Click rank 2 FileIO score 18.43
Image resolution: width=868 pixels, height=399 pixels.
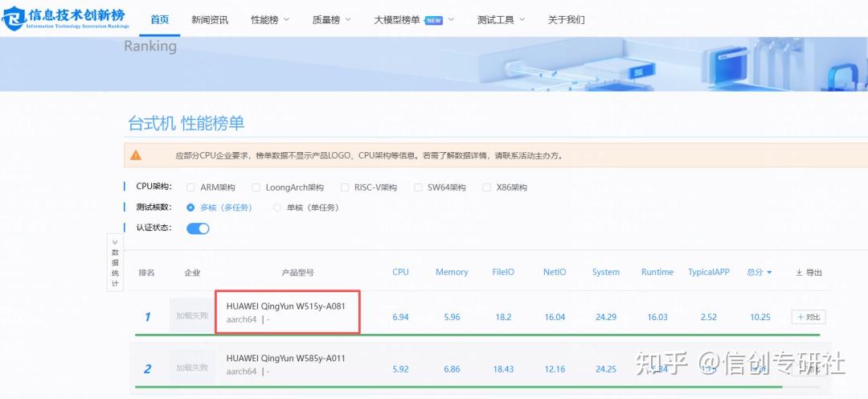point(503,369)
